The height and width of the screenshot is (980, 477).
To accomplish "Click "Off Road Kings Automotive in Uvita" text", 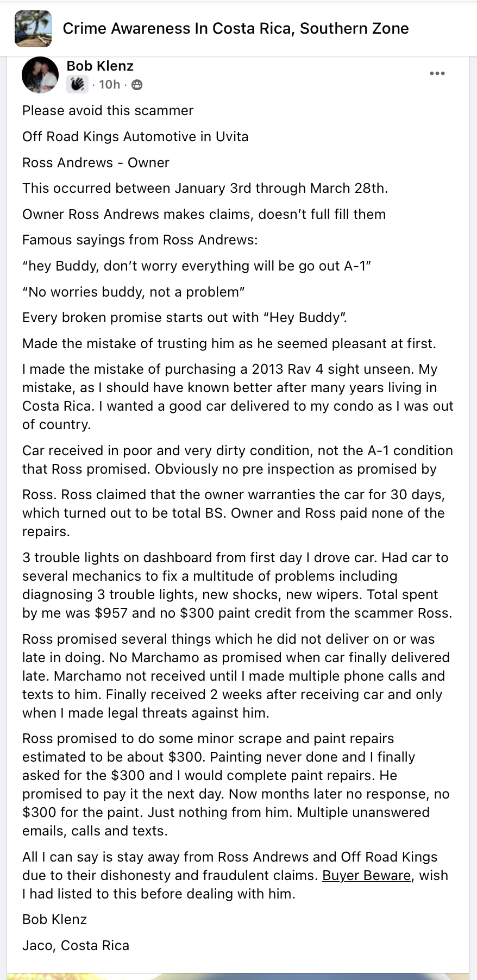I will point(135,136).
